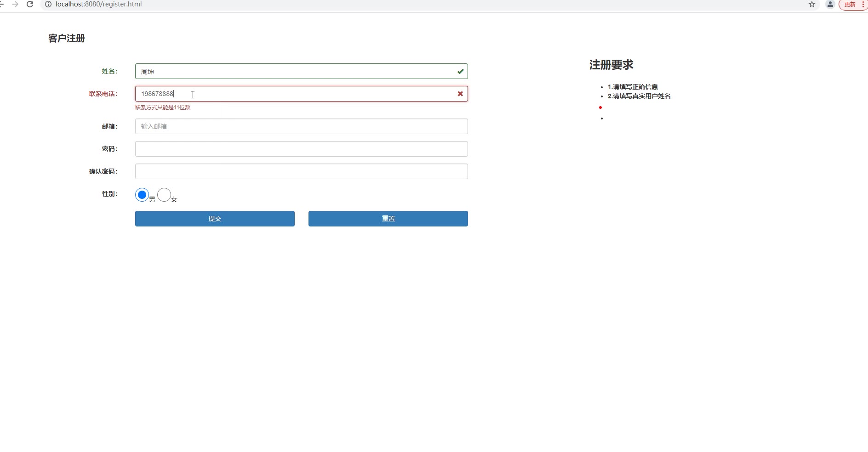Click the 确认密码: label

coord(103,171)
